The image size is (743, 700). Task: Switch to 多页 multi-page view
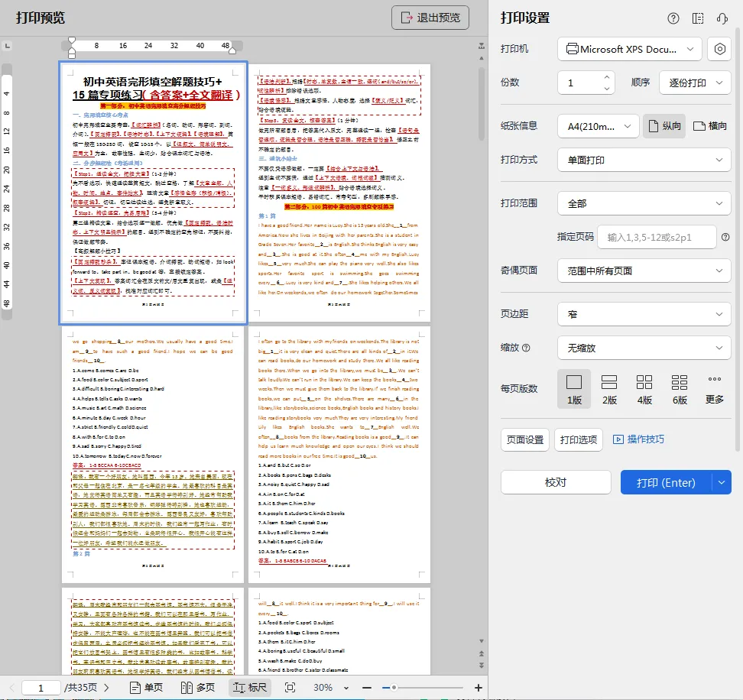(x=198, y=687)
